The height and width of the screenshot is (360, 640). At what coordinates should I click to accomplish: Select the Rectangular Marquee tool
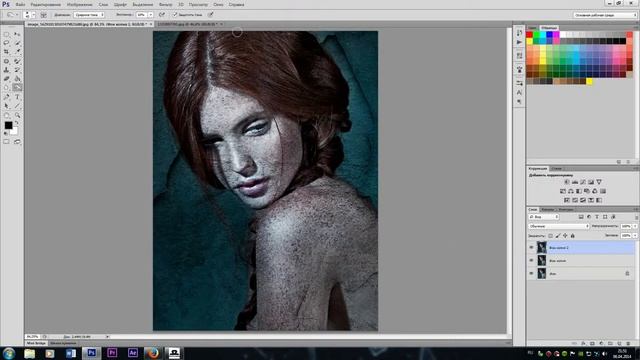pyautogui.click(x=7, y=34)
